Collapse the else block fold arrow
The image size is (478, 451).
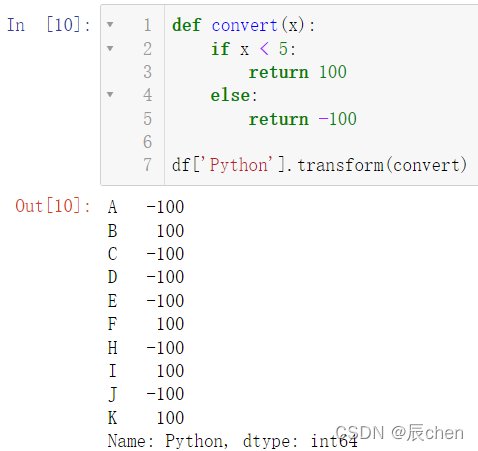tap(110, 95)
